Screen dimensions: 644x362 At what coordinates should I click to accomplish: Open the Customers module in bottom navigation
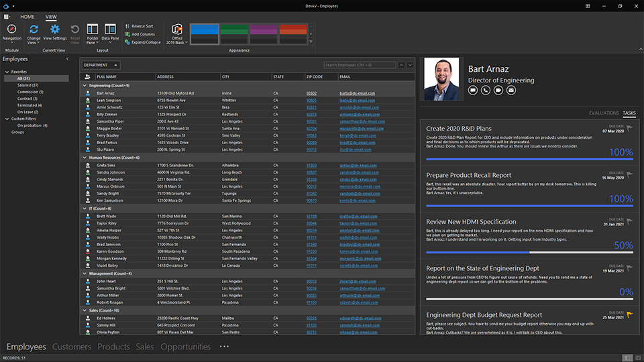tap(72, 347)
